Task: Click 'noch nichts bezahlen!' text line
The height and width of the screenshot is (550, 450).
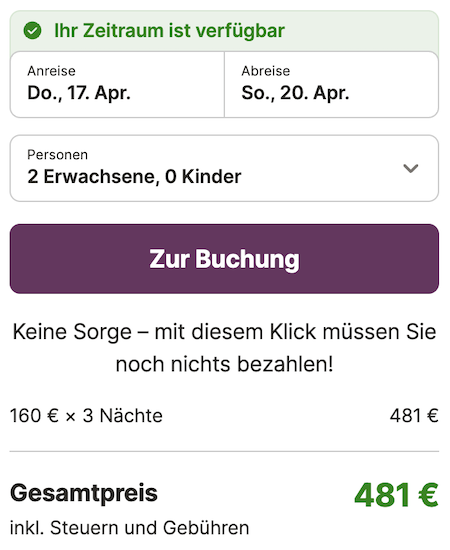Action: point(224,364)
